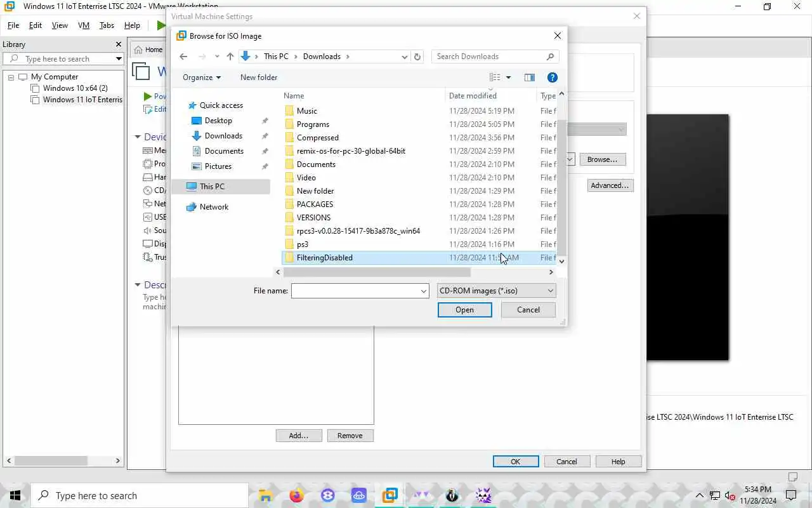Click Browse in Virtual Machine Settings
The image size is (812, 508).
pos(602,159)
